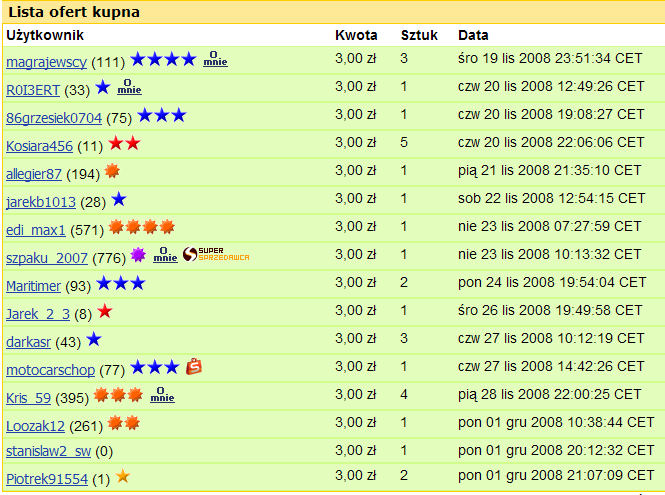Click the orange stars beside Kris_59

pyautogui.click(x=118, y=395)
